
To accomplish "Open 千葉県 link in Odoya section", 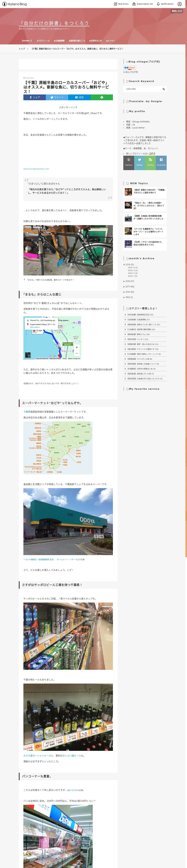I will pos(27,412).
